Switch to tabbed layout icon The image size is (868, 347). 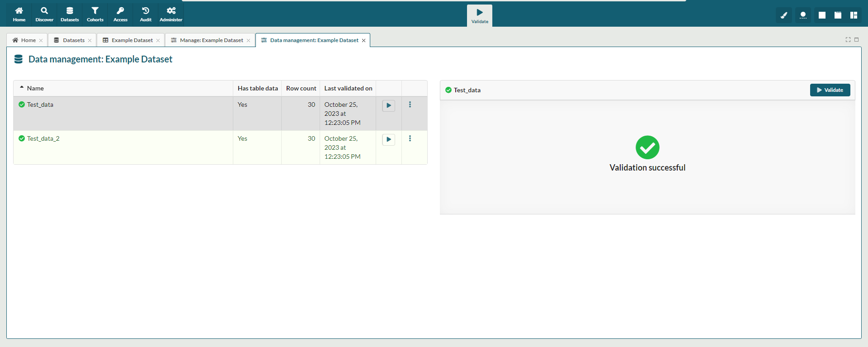[838, 15]
